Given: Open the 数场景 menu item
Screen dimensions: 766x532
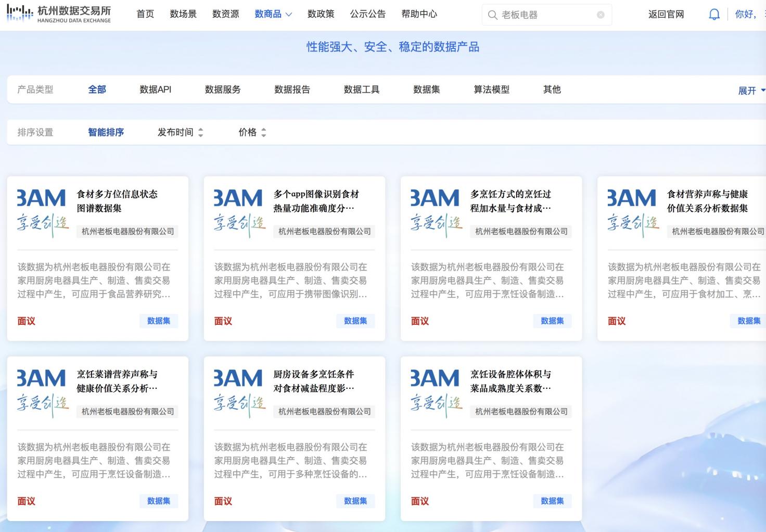Looking at the screenshot, I should 183,14.
